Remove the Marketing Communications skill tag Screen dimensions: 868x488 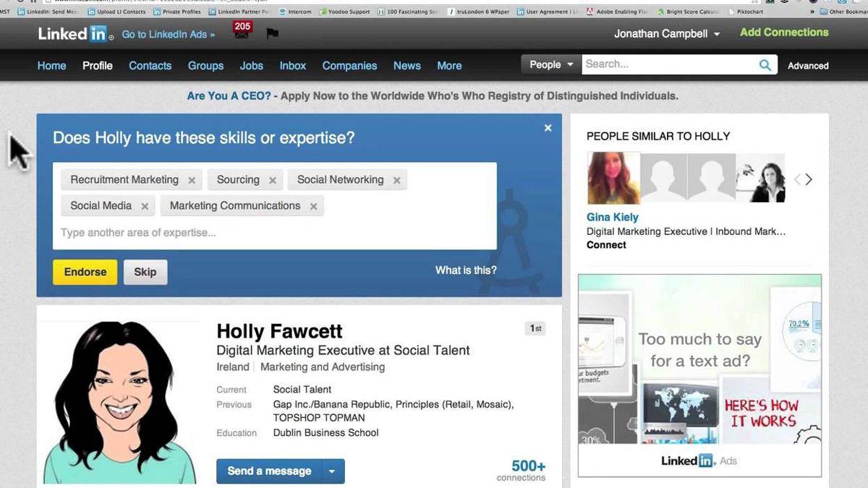(x=313, y=207)
